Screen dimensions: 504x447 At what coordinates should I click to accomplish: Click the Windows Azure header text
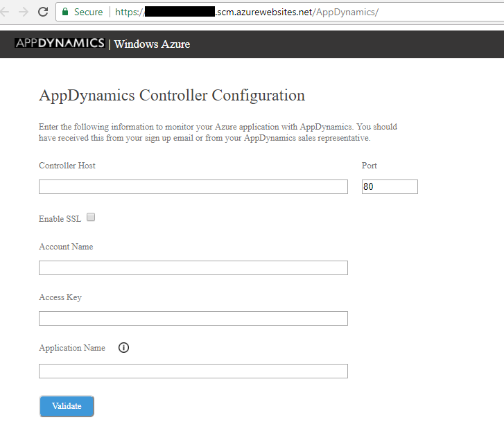click(152, 44)
